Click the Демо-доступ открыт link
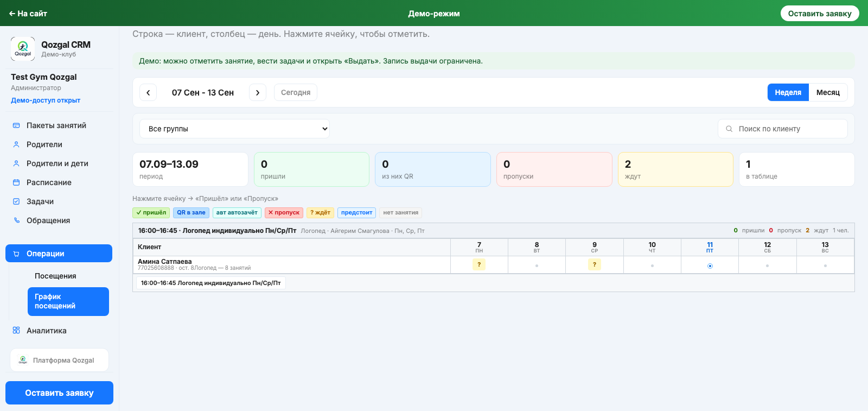868x411 pixels. tap(46, 100)
